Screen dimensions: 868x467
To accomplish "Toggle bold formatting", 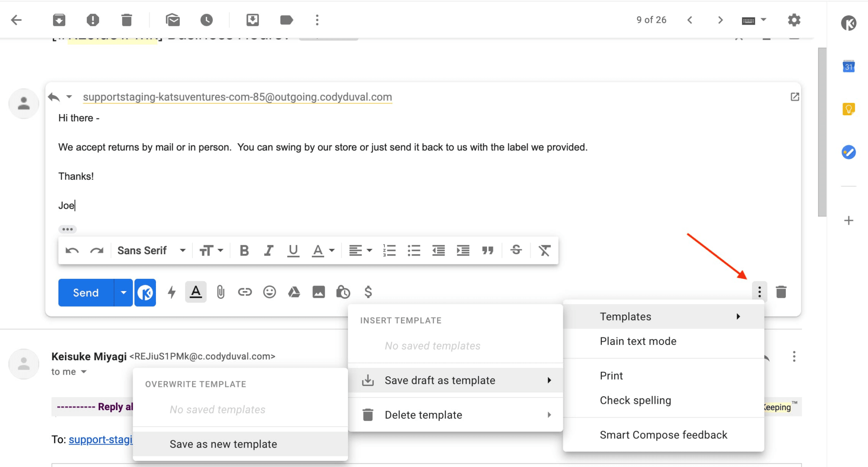I will tap(244, 250).
